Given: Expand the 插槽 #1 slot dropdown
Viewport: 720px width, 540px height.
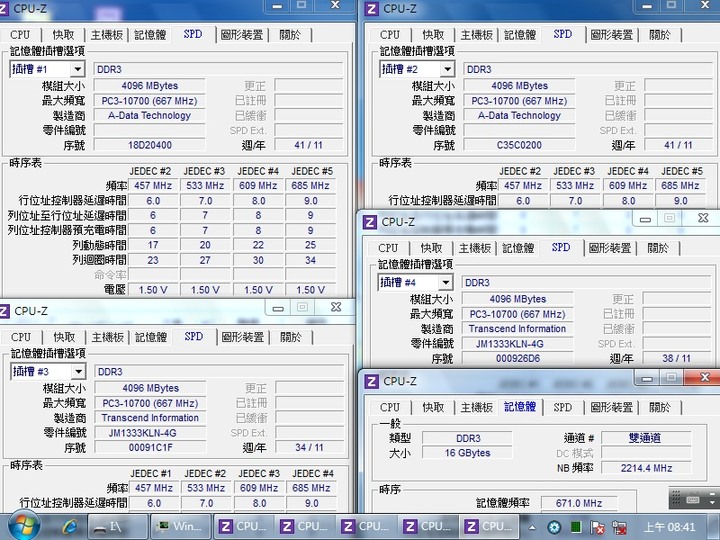Looking at the screenshot, I should (x=78, y=69).
